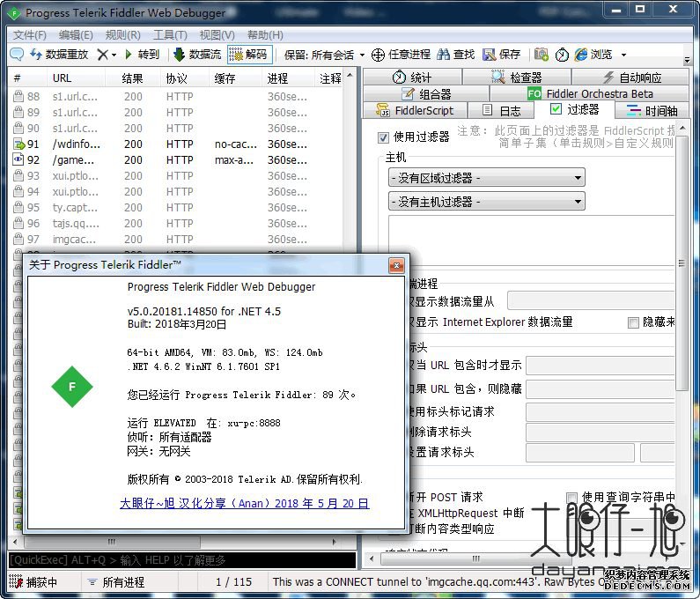
Task: Check the 使用查询字符串中 checkbox
Action: (571, 497)
